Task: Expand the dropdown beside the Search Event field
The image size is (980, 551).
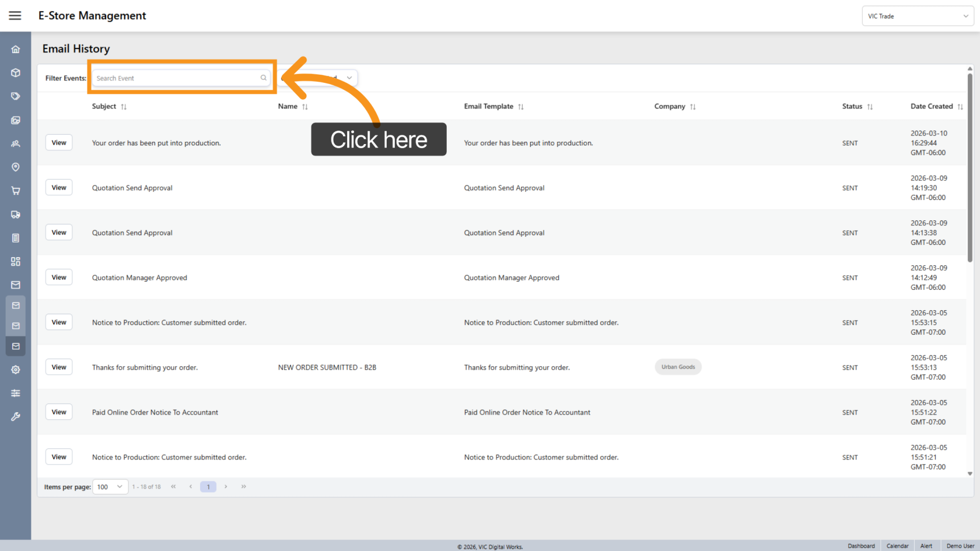Action: (x=349, y=78)
